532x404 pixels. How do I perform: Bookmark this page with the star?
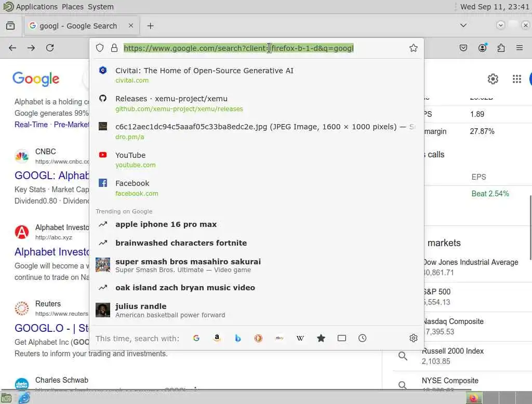(x=413, y=48)
